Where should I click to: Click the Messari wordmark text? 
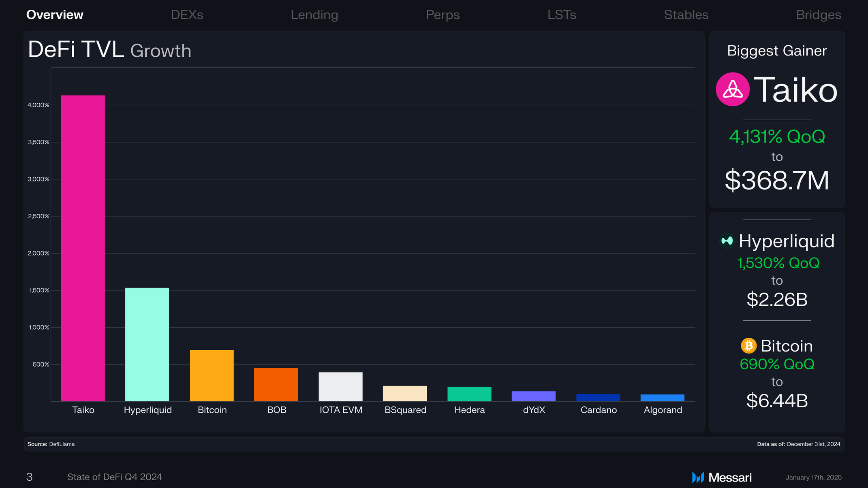pyautogui.click(x=730, y=477)
